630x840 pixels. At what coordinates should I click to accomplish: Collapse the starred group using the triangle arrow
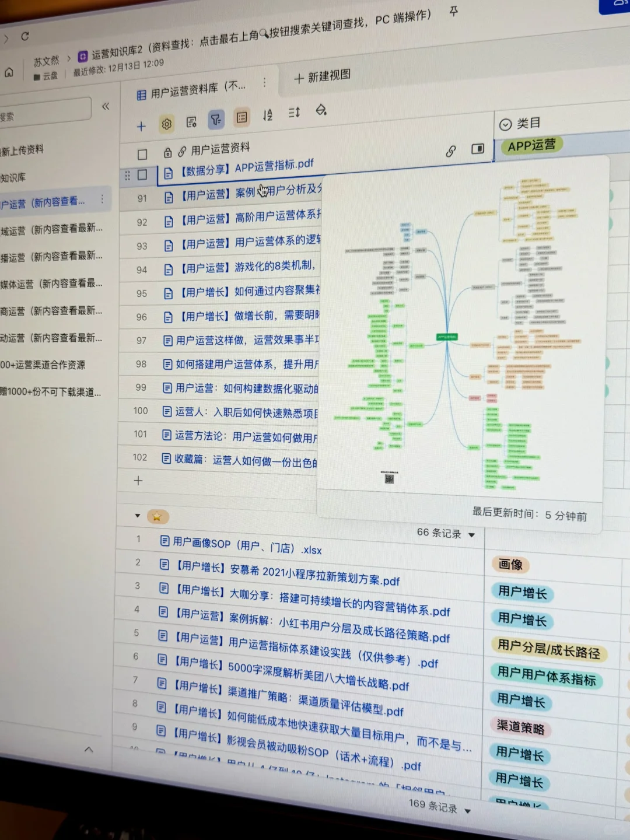coord(138,515)
